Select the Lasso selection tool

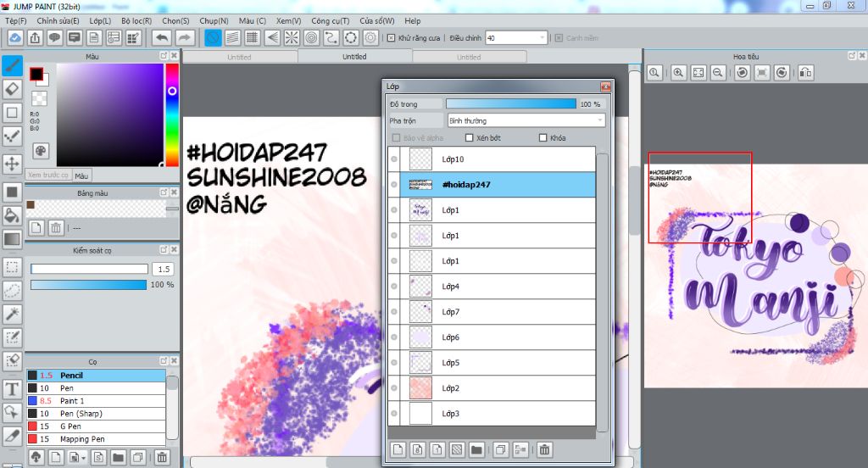12,290
